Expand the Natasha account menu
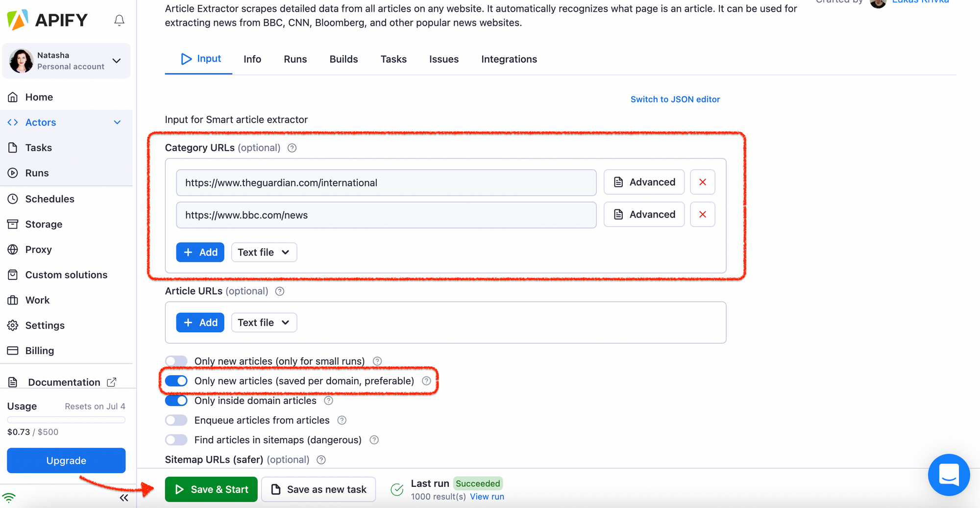 coord(116,61)
